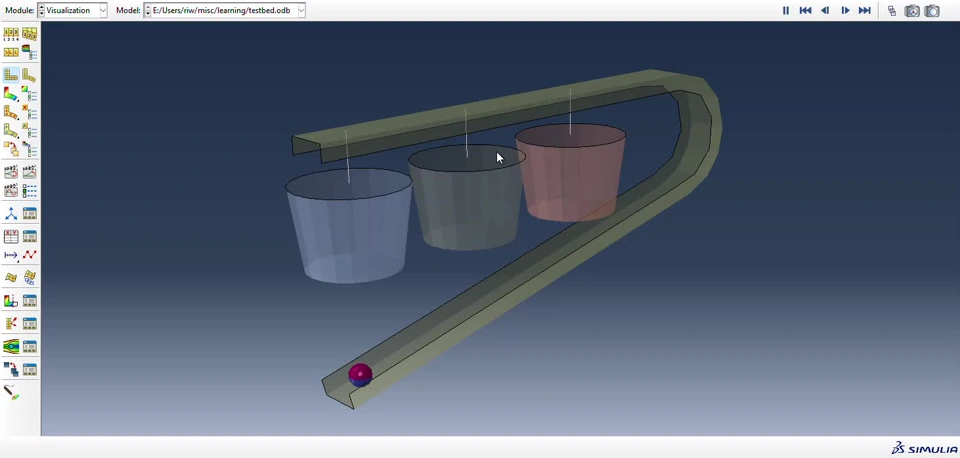The height and width of the screenshot is (458, 960).
Task: Click the green contour stream icon
Action: pos(11,347)
